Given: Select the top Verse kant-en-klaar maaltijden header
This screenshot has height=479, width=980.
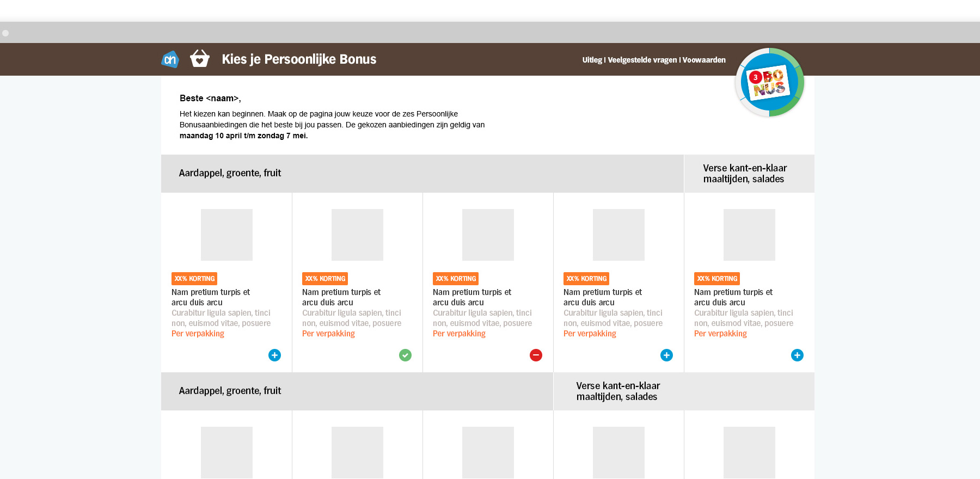Looking at the screenshot, I should pos(744,174).
